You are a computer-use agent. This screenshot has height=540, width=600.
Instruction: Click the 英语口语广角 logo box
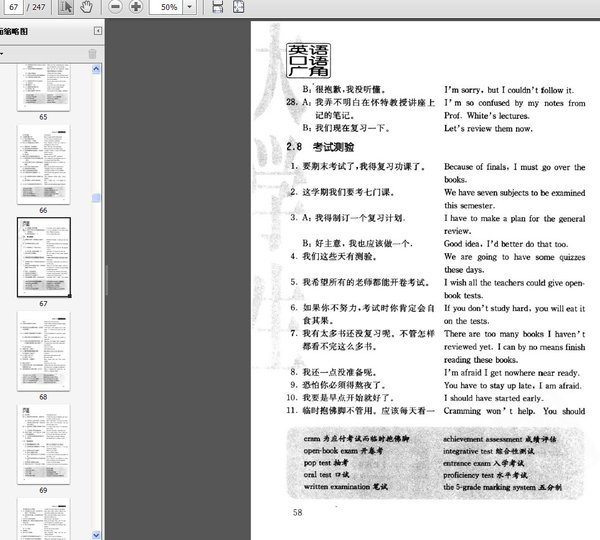point(308,60)
